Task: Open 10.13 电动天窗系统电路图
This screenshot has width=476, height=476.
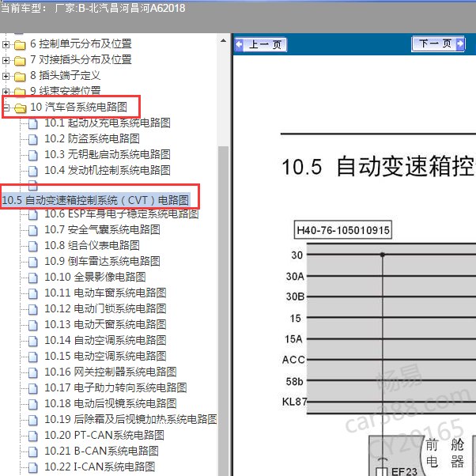Action: (105, 324)
